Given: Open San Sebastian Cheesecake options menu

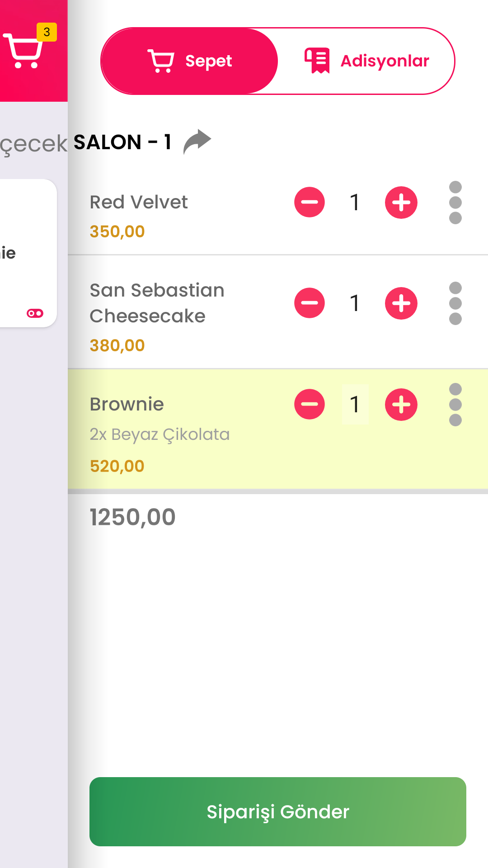Looking at the screenshot, I should click(455, 303).
